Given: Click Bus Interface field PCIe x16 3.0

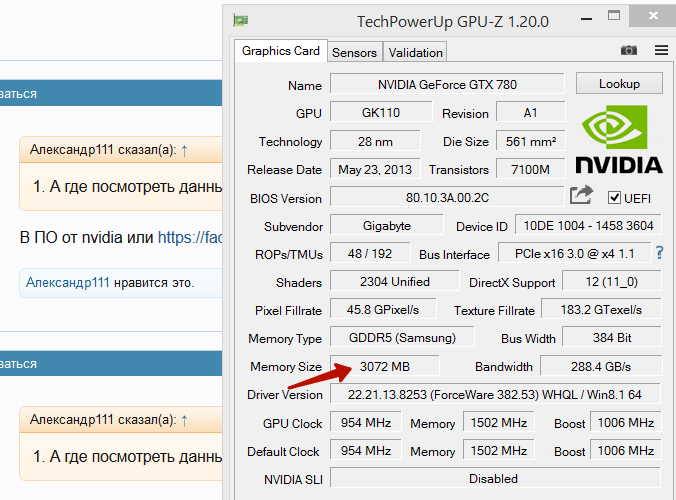Looking at the screenshot, I should click(574, 253).
